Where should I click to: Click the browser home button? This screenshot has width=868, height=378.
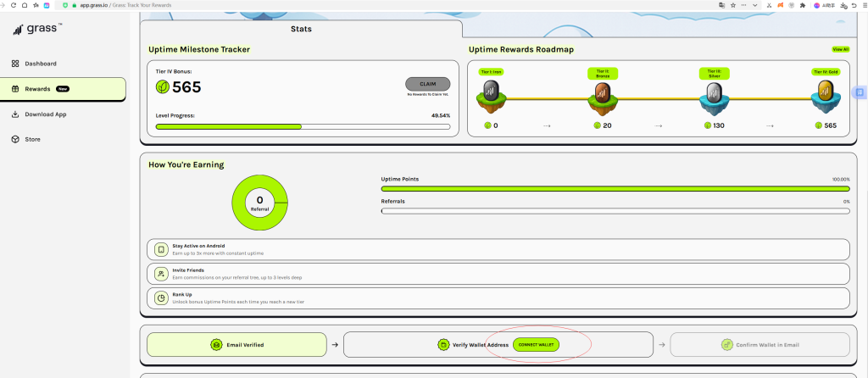(x=25, y=5)
